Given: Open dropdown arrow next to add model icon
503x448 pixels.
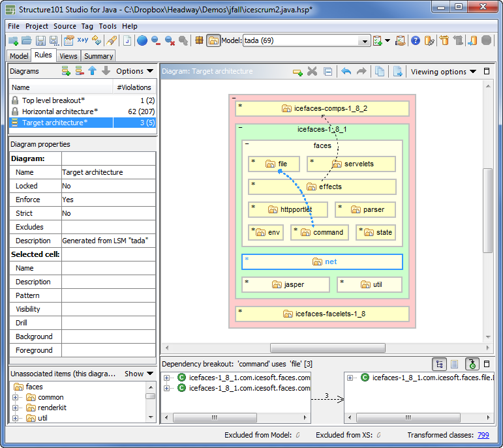Looking at the screenshot, I should (x=388, y=40).
